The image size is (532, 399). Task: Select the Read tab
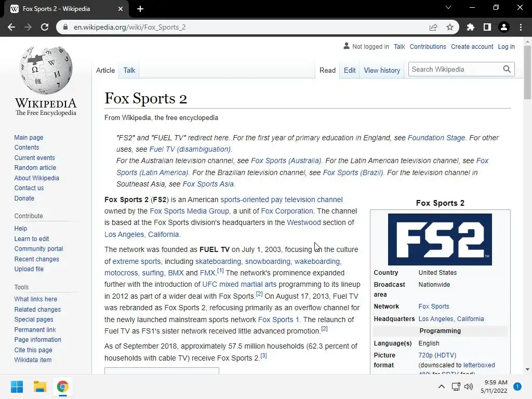(327, 70)
